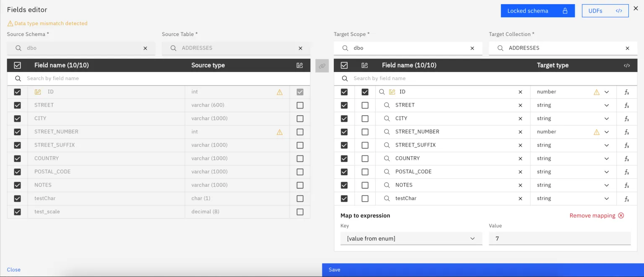644x277 pixels.
Task: Open target type dropdown for POSTAL_CODE
Action: (x=606, y=172)
